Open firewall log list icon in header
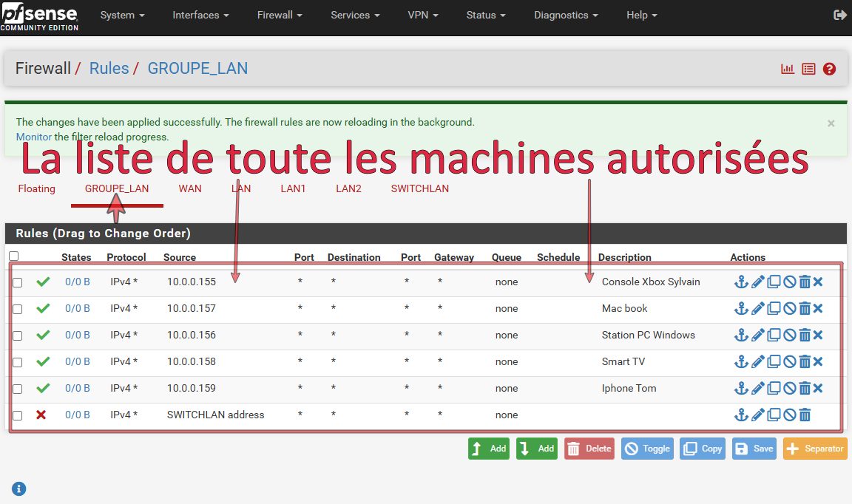 808,69
